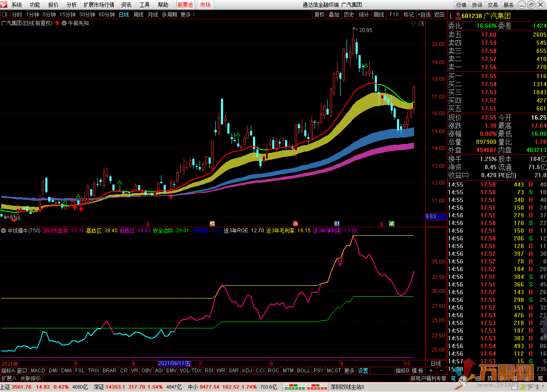
Task: Click the panel layout icon left of 分时
Action: point(5,15)
